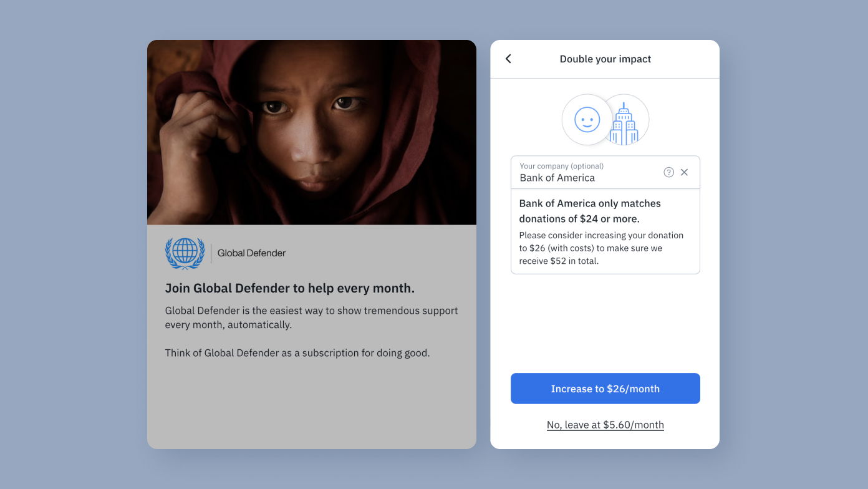868x489 pixels.
Task: Select the Global Defender brand label
Action: 251,253
